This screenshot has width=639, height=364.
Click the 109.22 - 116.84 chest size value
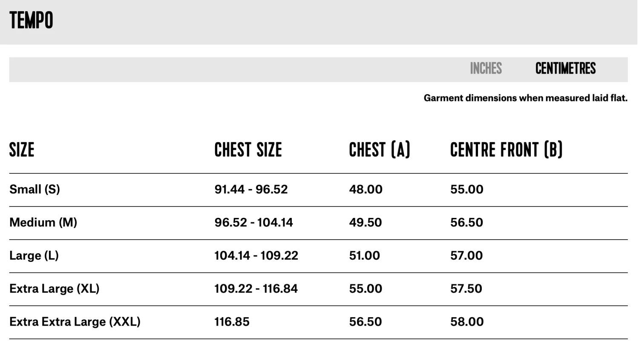click(x=256, y=289)
